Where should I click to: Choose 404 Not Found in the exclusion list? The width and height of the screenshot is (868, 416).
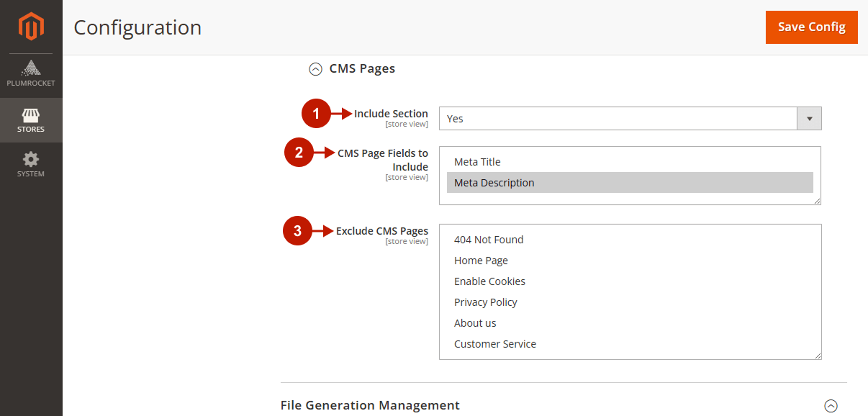[489, 239]
